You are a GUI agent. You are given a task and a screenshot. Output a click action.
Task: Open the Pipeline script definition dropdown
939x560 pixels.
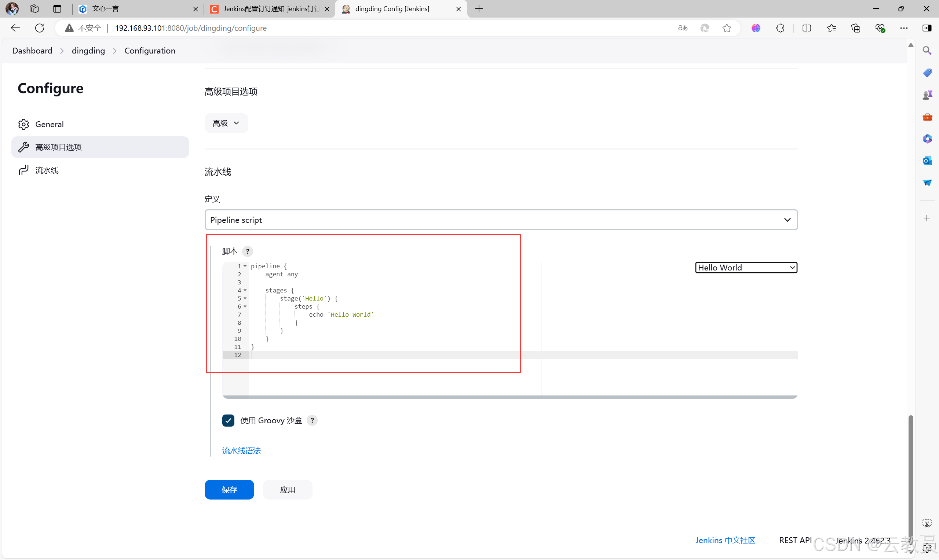coord(501,220)
